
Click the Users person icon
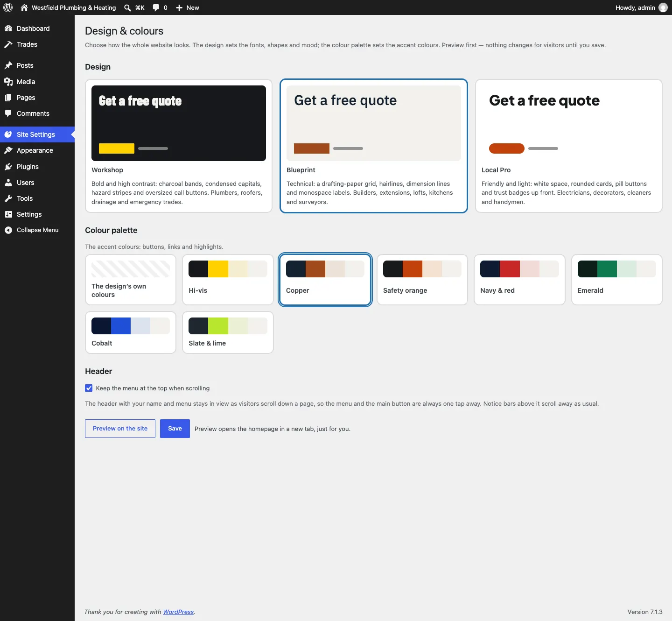[8, 183]
